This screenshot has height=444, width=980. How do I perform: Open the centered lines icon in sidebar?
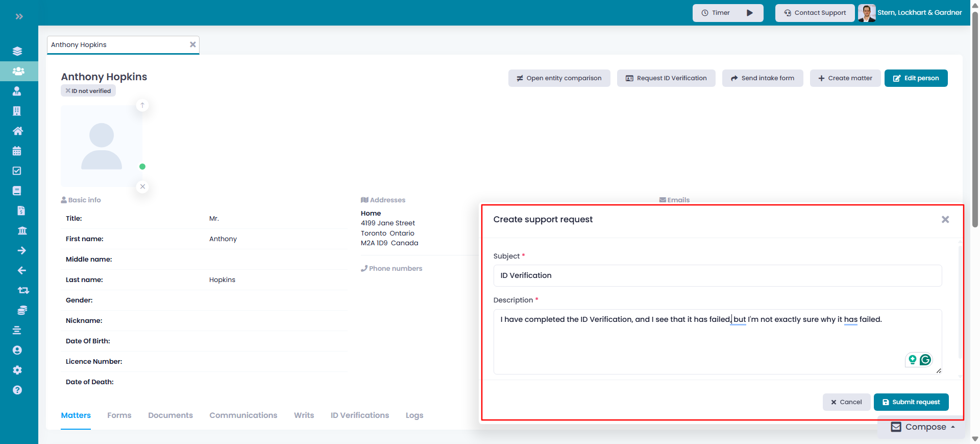(x=17, y=330)
